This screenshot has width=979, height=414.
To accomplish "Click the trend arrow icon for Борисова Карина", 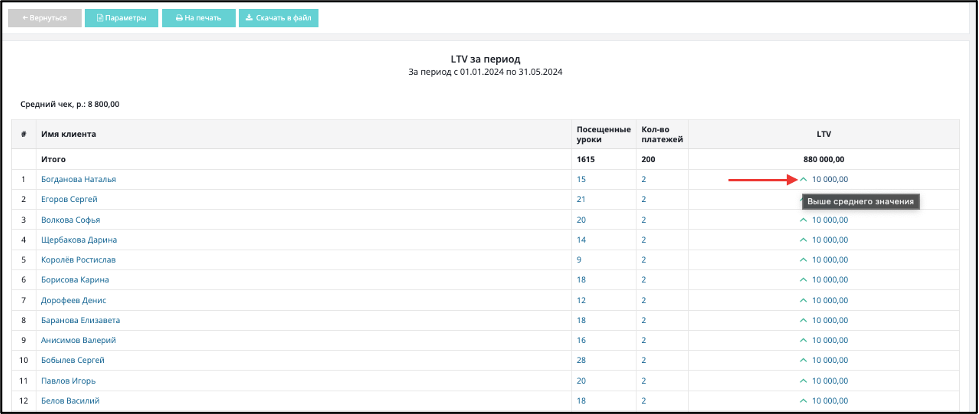I will (x=804, y=280).
